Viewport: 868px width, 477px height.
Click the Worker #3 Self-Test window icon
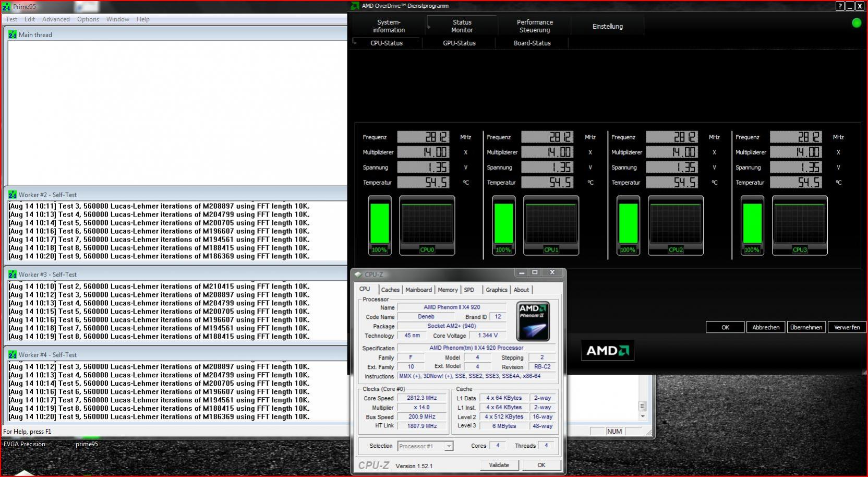13,275
